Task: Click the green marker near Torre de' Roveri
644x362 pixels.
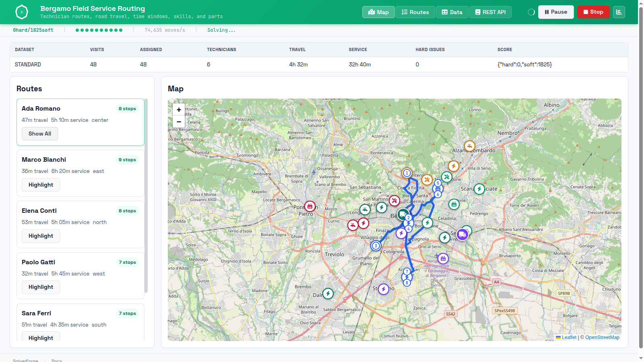Action: (x=454, y=204)
